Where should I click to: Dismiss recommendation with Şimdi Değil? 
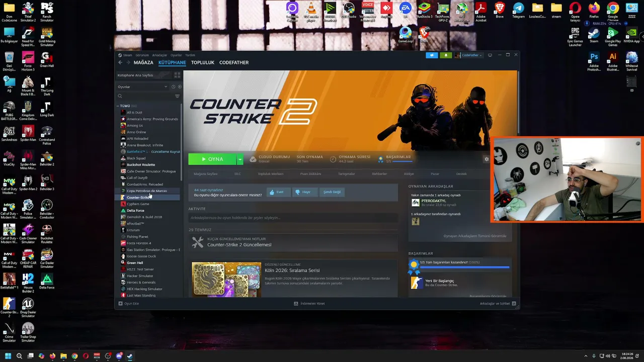[x=332, y=192]
